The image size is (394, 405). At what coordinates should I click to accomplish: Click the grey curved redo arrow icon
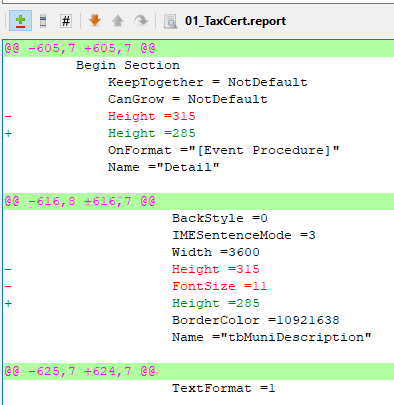[x=141, y=21]
